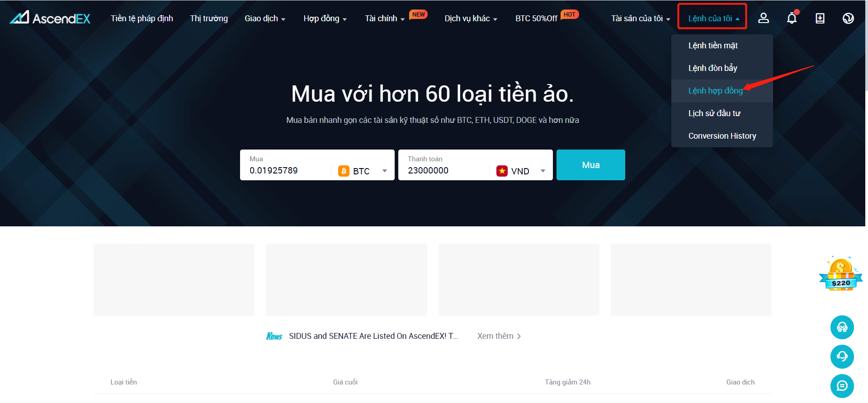Expand the BTC coin selector dropdown
Image resolution: width=868 pixels, height=403 pixels.
pyautogui.click(x=363, y=171)
